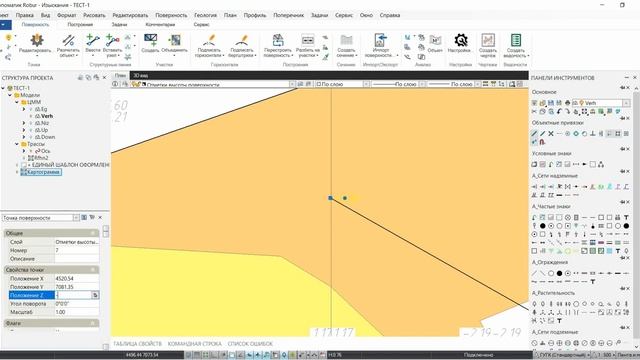Toggle visibility of the Verh surface
640x360 pixels.
coord(31,116)
